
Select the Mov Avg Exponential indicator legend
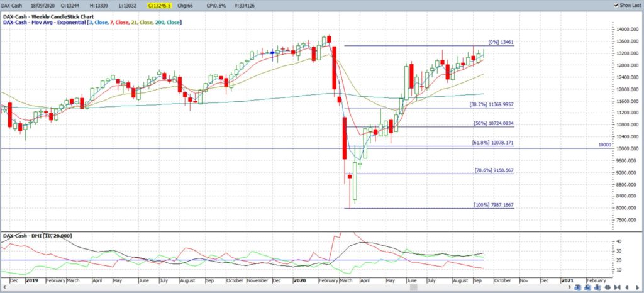92,22
